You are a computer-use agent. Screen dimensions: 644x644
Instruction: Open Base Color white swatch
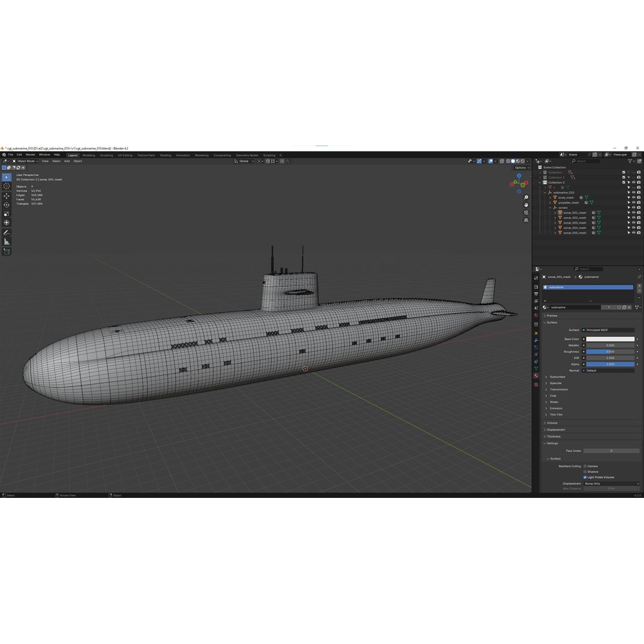[610, 339]
